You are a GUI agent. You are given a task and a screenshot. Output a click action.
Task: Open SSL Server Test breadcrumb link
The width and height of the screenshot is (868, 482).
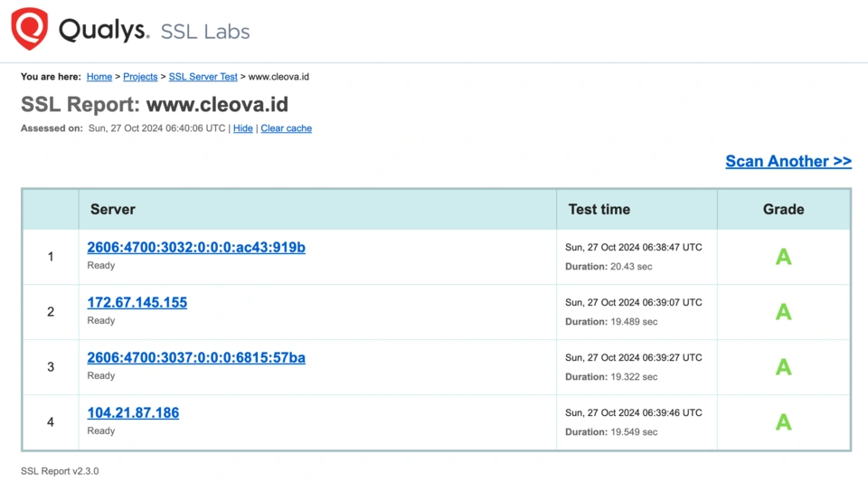203,77
